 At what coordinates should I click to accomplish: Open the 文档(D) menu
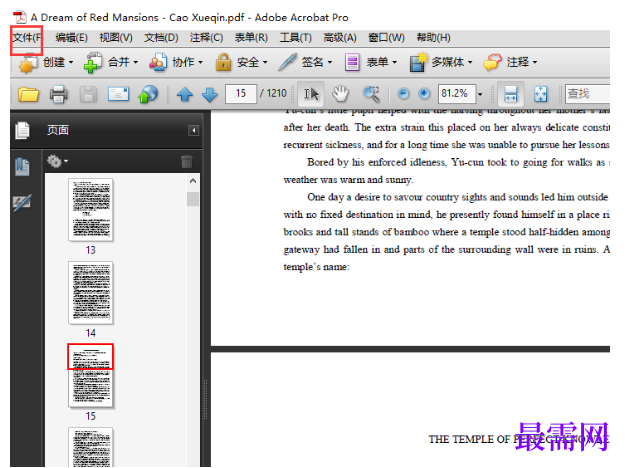coord(161,38)
